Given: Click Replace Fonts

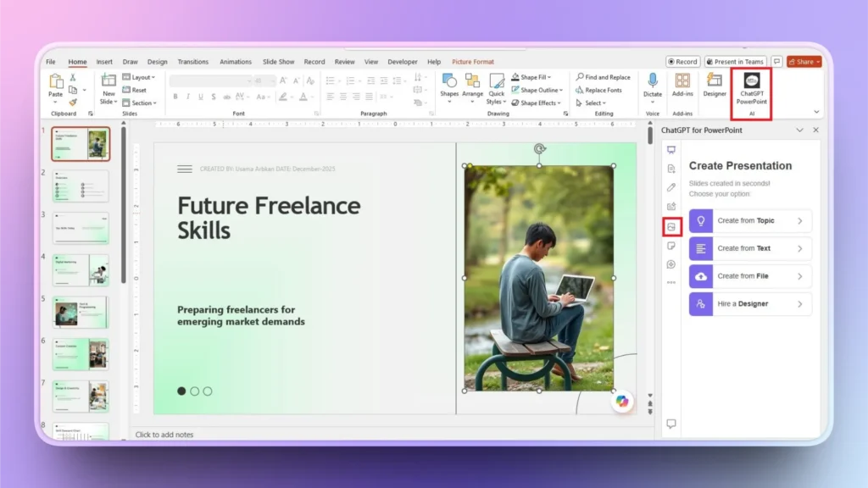Looking at the screenshot, I should coord(599,90).
